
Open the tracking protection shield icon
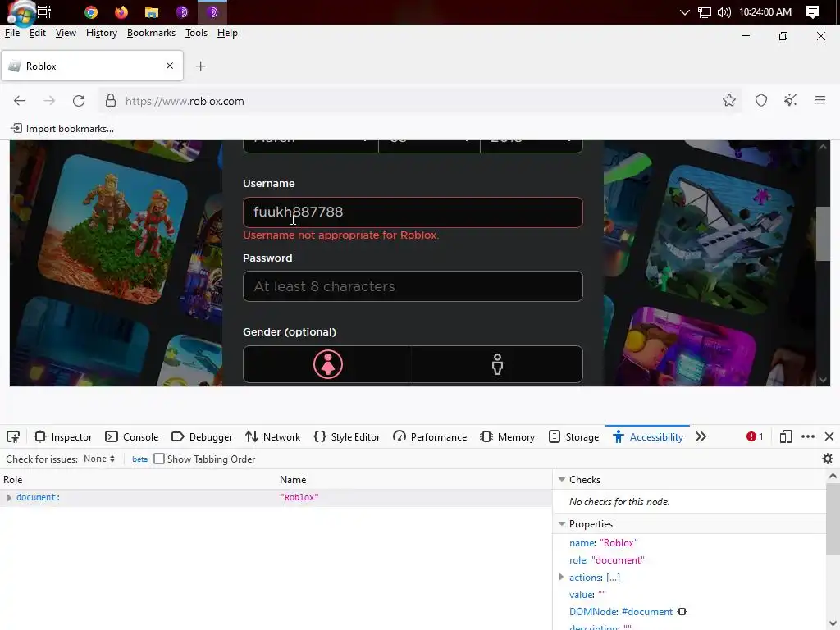tap(760, 100)
